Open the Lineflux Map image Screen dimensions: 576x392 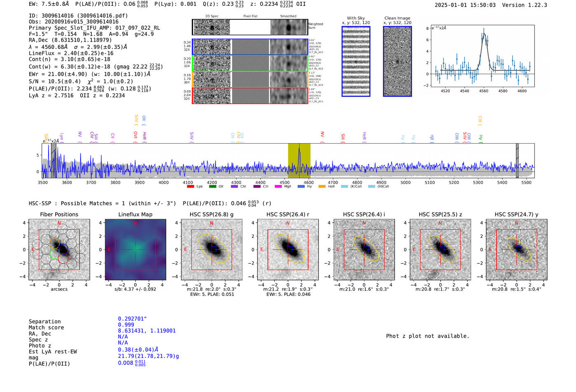[x=135, y=250]
